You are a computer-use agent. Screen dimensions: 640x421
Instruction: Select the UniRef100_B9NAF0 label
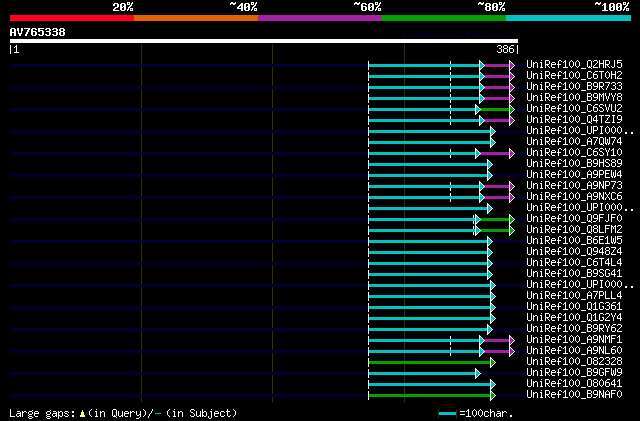click(x=574, y=395)
